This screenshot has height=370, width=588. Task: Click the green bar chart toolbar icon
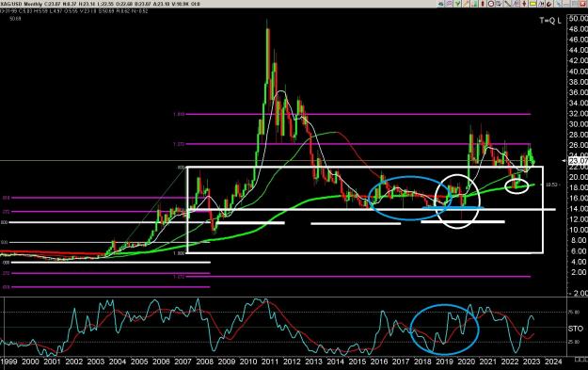474,4
